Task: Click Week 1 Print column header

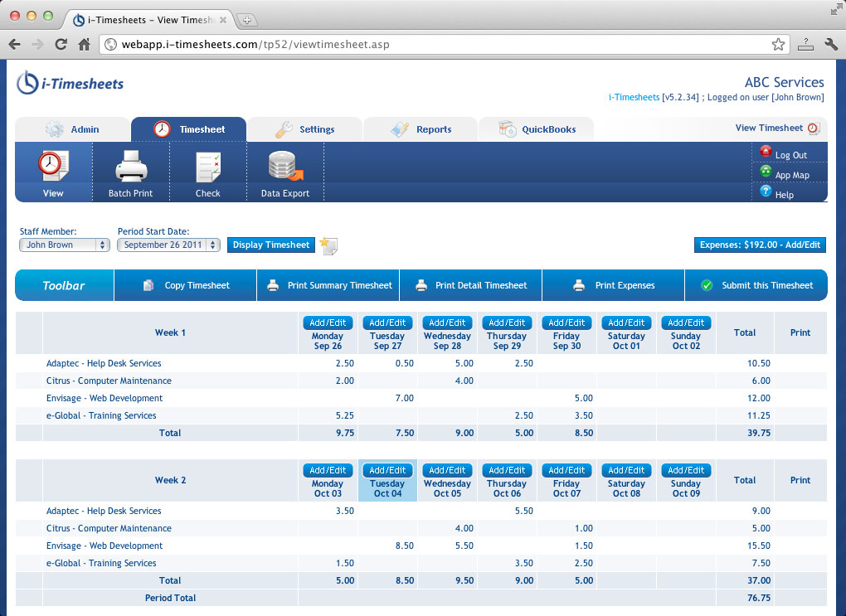Action: coord(800,332)
